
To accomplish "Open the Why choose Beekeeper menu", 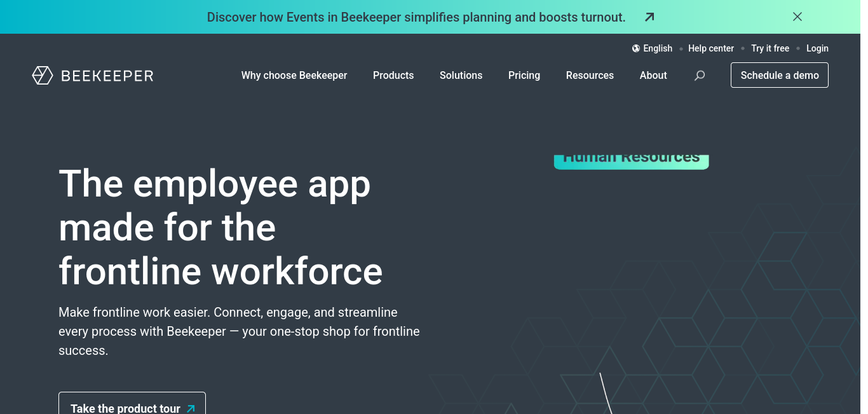I will pyautogui.click(x=294, y=75).
